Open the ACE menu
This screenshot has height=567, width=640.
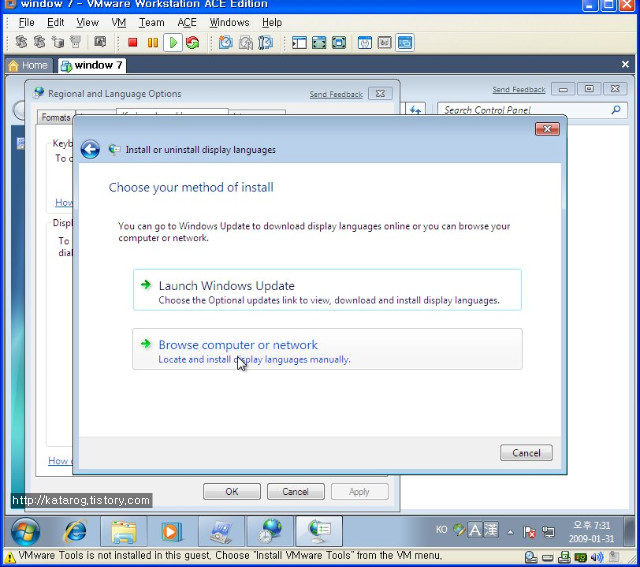pos(187,22)
